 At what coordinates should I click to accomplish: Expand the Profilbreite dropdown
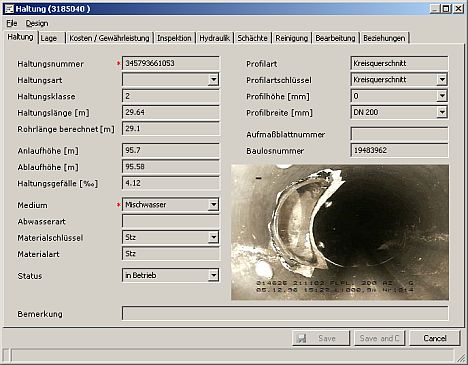pyautogui.click(x=442, y=112)
